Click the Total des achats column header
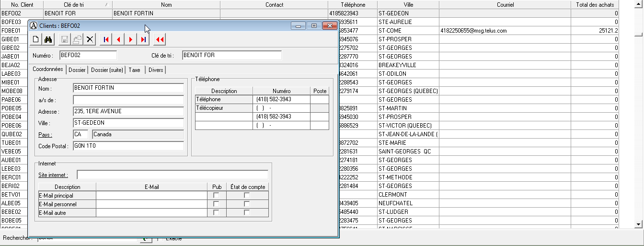644x246 pixels. [x=595, y=4]
